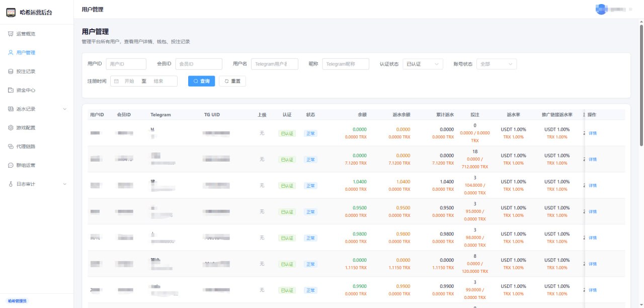Click the 结束 end date field
The width and height of the screenshot is (644, 308).
pyautogui.click(x=158, y=81)
